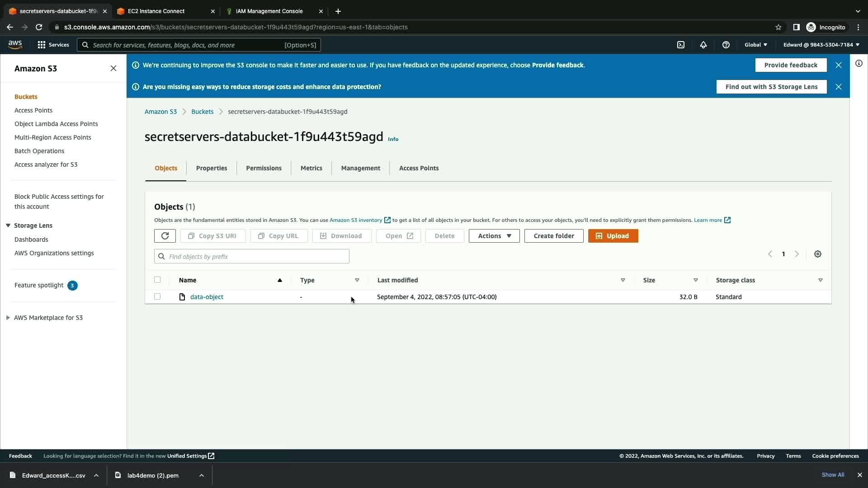
Task: Switch to the Permissions tab
Action: point(264,168)
